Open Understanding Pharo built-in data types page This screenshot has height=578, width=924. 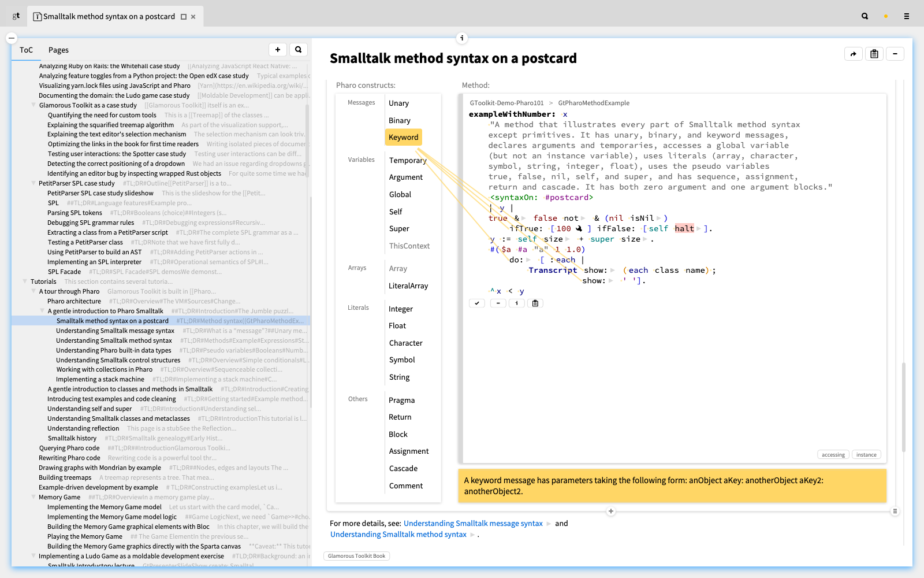(113, 350)
